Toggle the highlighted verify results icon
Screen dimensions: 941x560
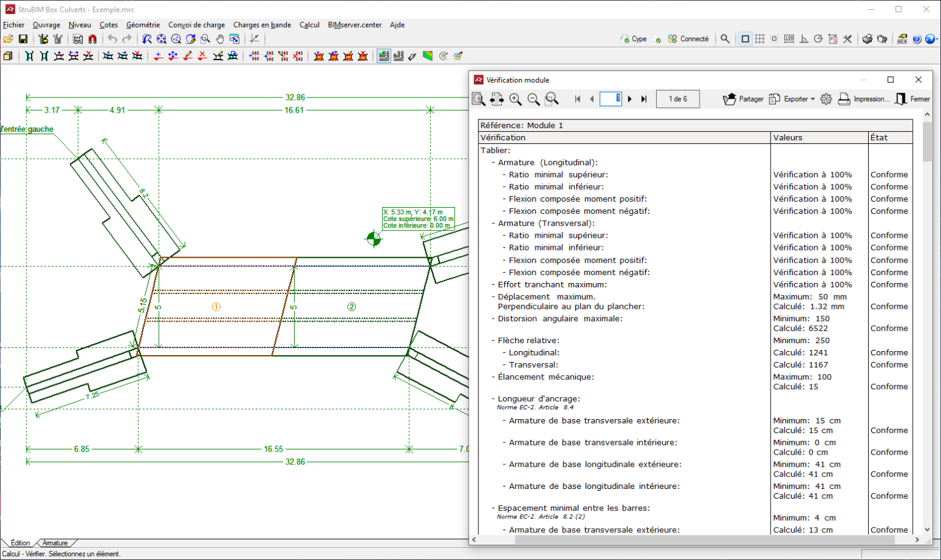(384, 56)
